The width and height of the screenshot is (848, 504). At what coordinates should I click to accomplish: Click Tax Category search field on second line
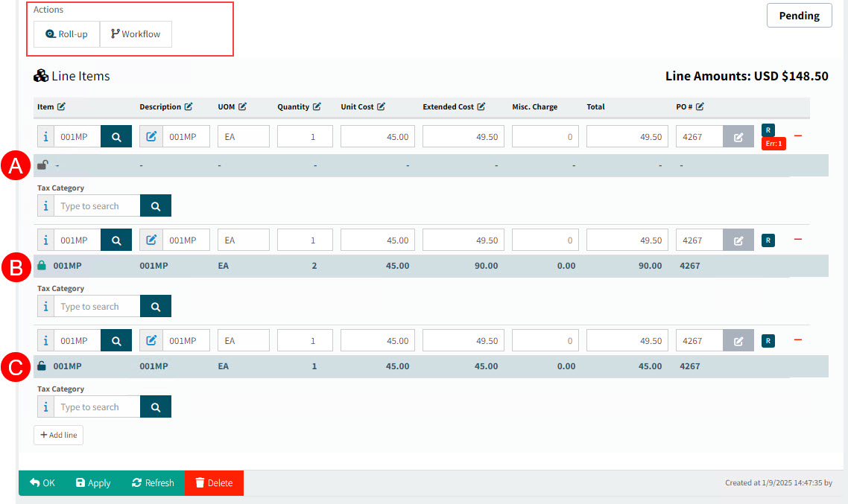click(x=97, y=307)
